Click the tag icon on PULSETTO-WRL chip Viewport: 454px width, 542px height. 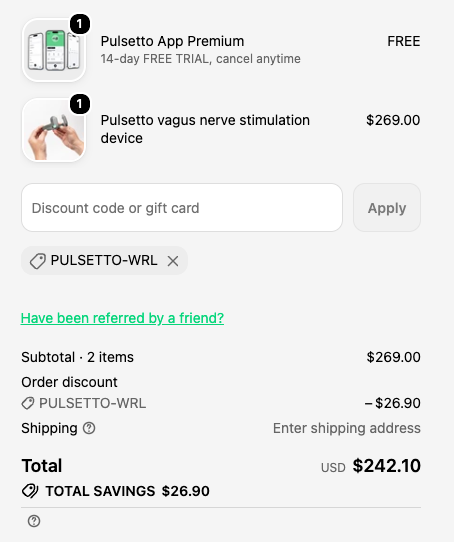pyautogui.click(x=38, y=261)
